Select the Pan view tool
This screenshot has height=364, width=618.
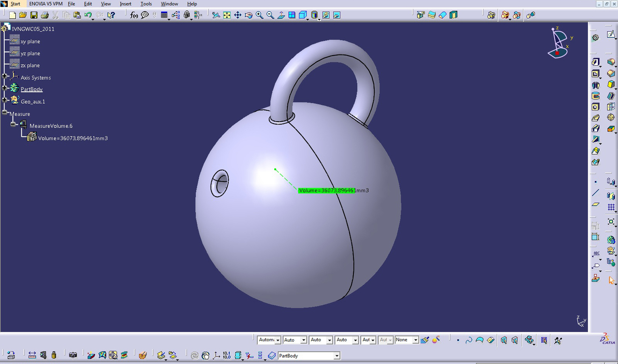[238, 15]
